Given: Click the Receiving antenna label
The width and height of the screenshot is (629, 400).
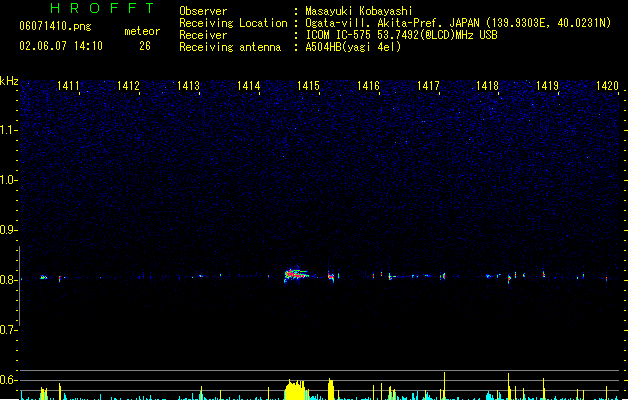Looking at the screenshot, I should (230, 47).
